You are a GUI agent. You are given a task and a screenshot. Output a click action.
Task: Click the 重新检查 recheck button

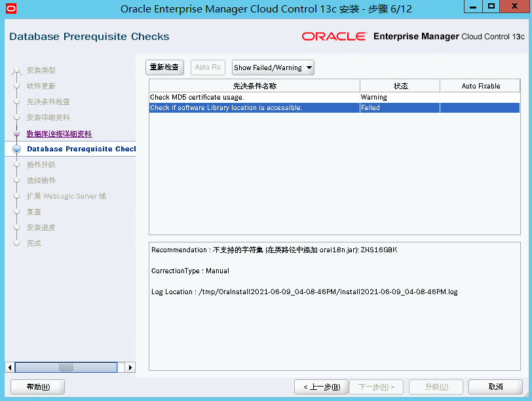pos(164,67)
